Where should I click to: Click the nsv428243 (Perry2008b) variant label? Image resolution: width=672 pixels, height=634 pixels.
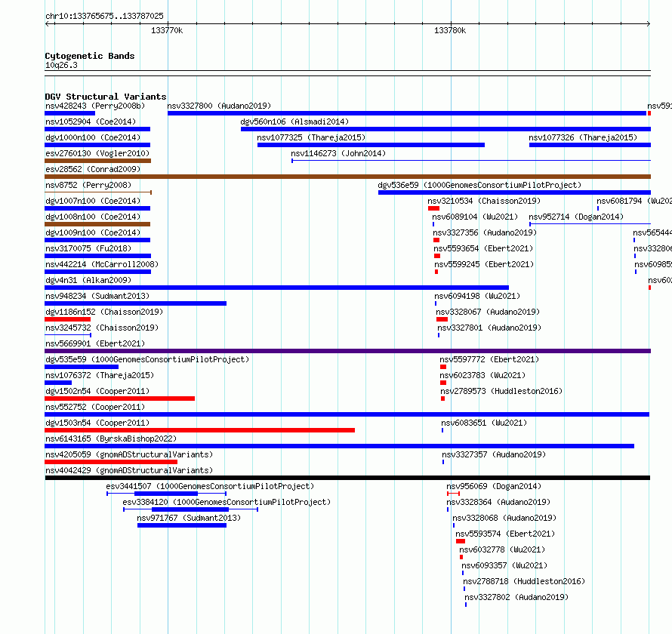95,106
